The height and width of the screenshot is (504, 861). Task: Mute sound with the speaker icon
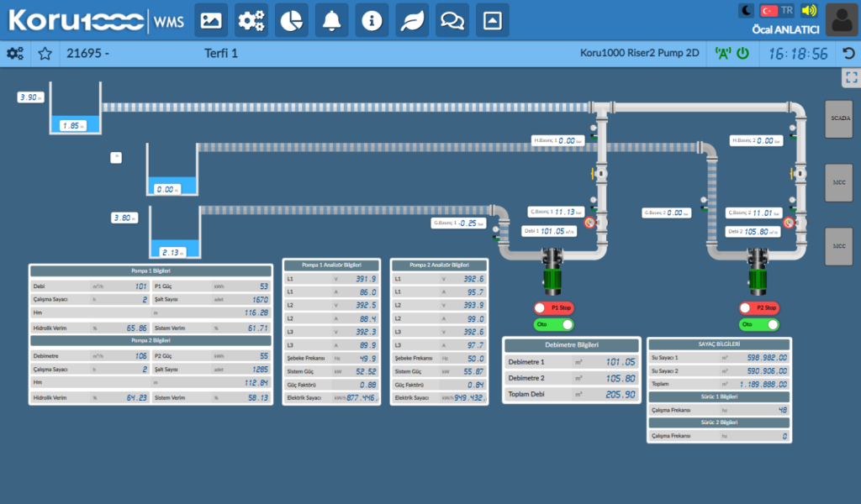(x=809, y=10)
